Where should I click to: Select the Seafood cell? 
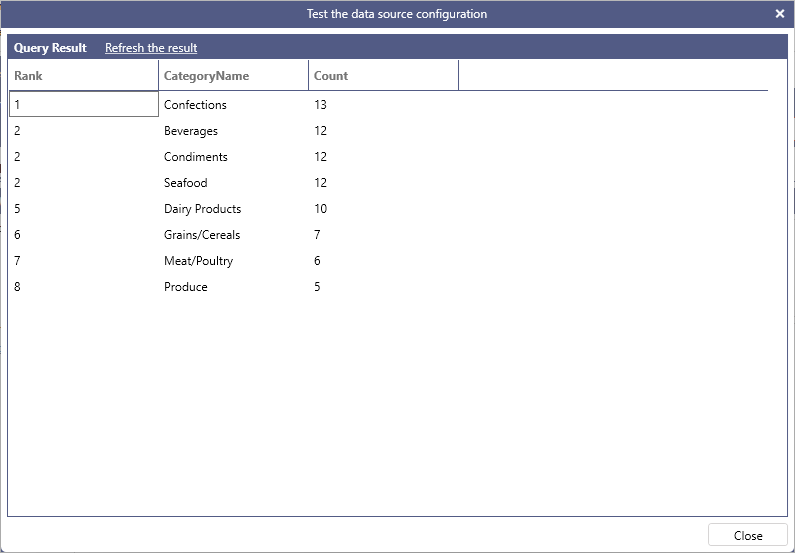233,182
